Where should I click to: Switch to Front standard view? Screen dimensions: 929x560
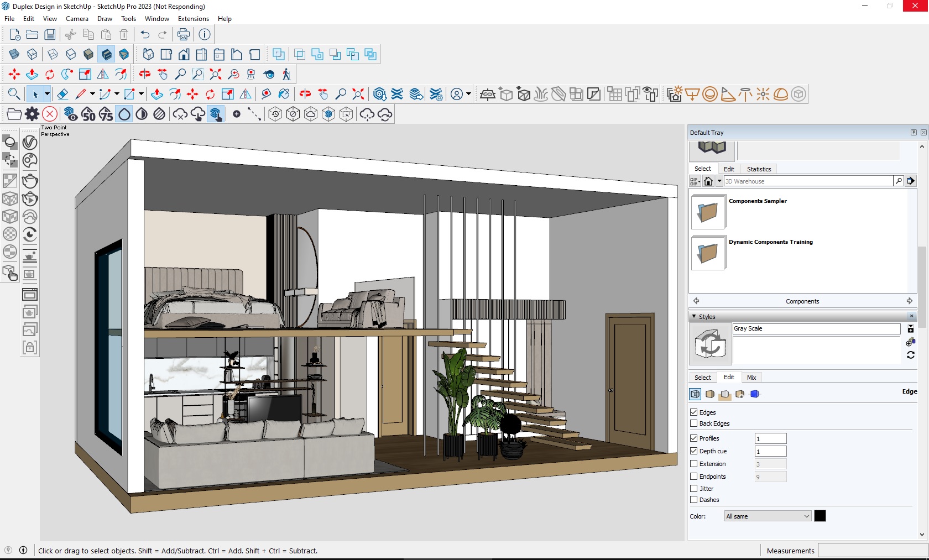184,54
